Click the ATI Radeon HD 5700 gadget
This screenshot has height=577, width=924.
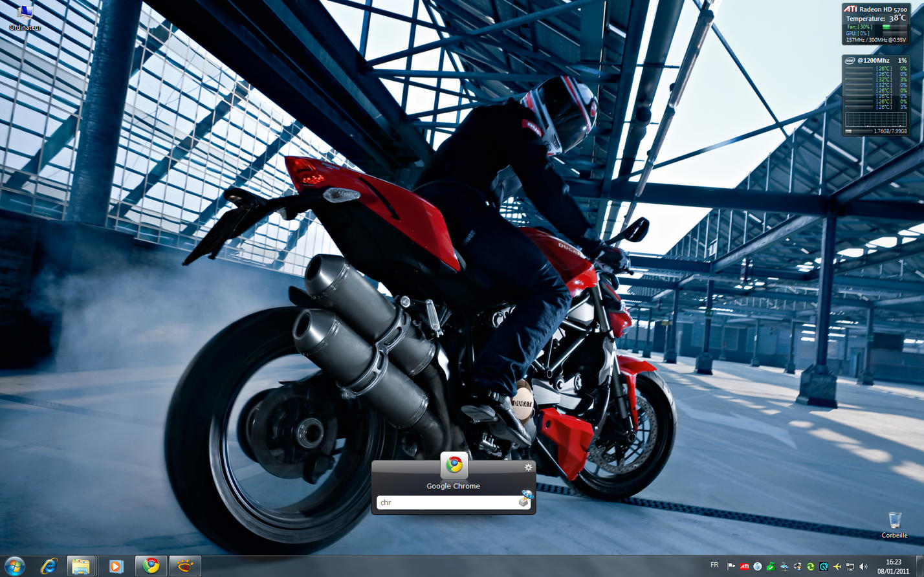[875, 25]
